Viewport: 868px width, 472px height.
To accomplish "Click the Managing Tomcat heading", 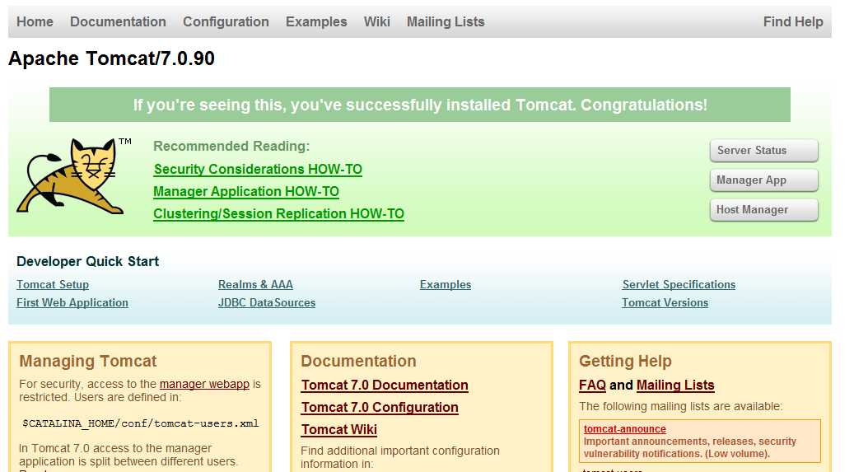I will pyautogui.click(x=88, y=361).
